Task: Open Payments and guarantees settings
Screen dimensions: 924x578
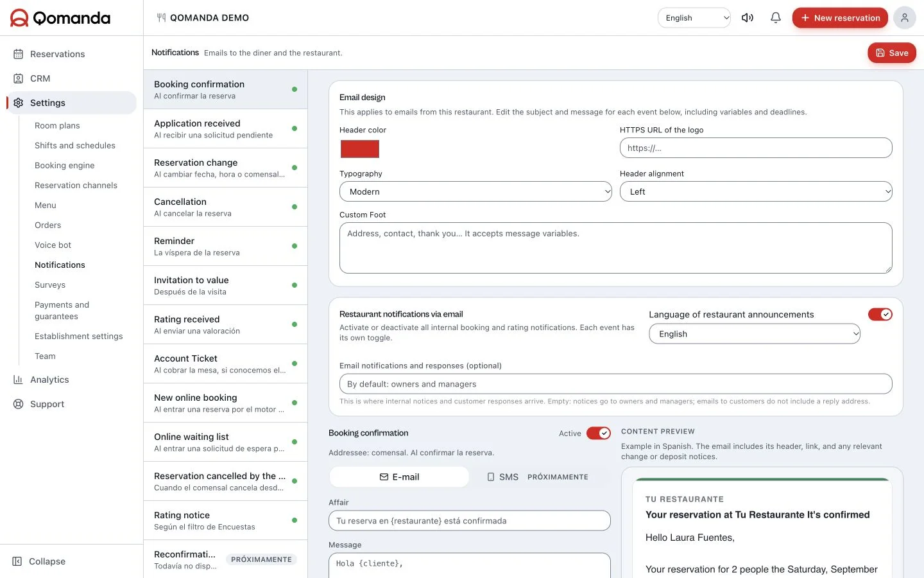Action: 62,310
